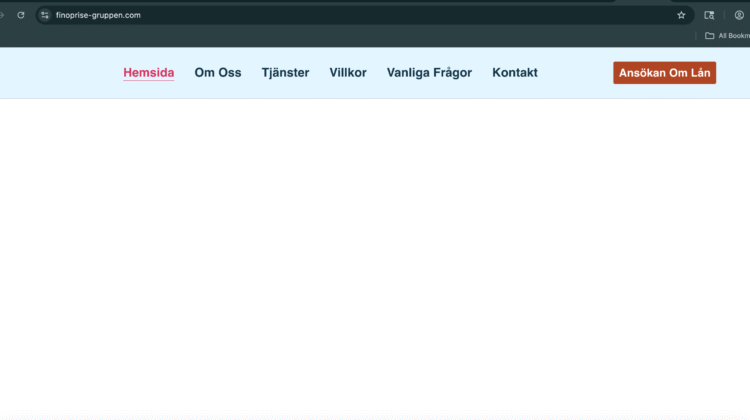The image size is (750, 420).
Task: Navigate to Vanliga Frågor
Action: tap(429, 73)
